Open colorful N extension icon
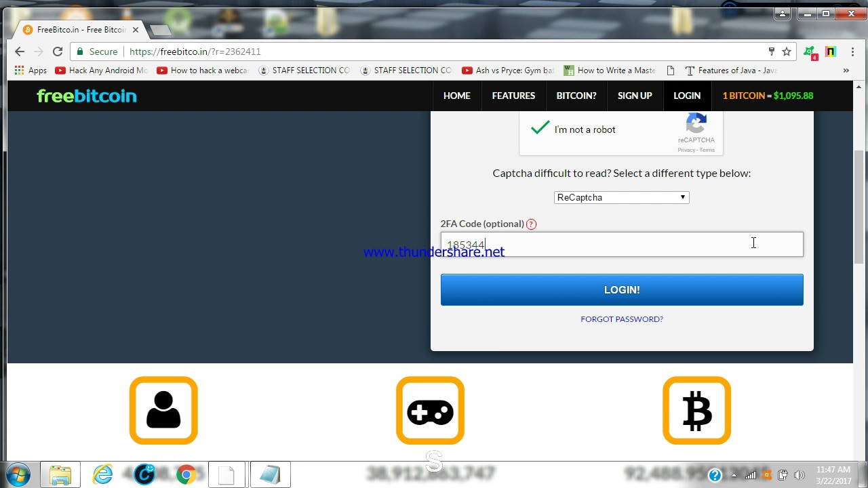 click(830, 52)
